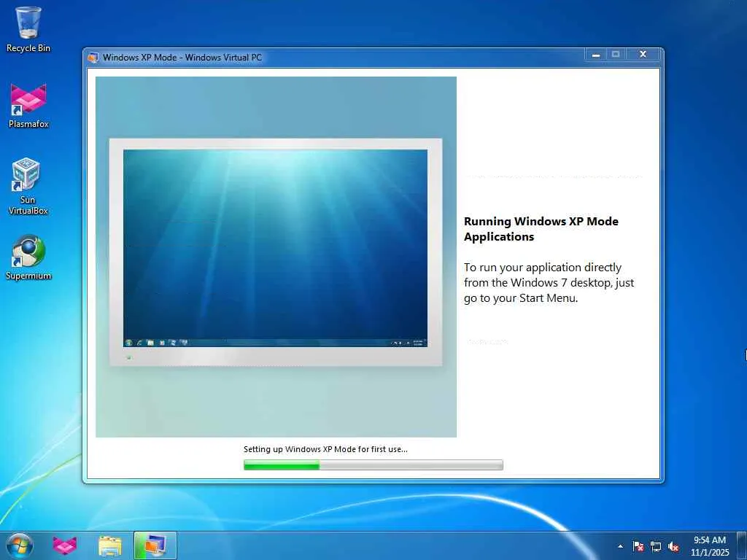Click the 'To run your application directly' paragraph
This screenshot has width=747, height=560.
549,283
